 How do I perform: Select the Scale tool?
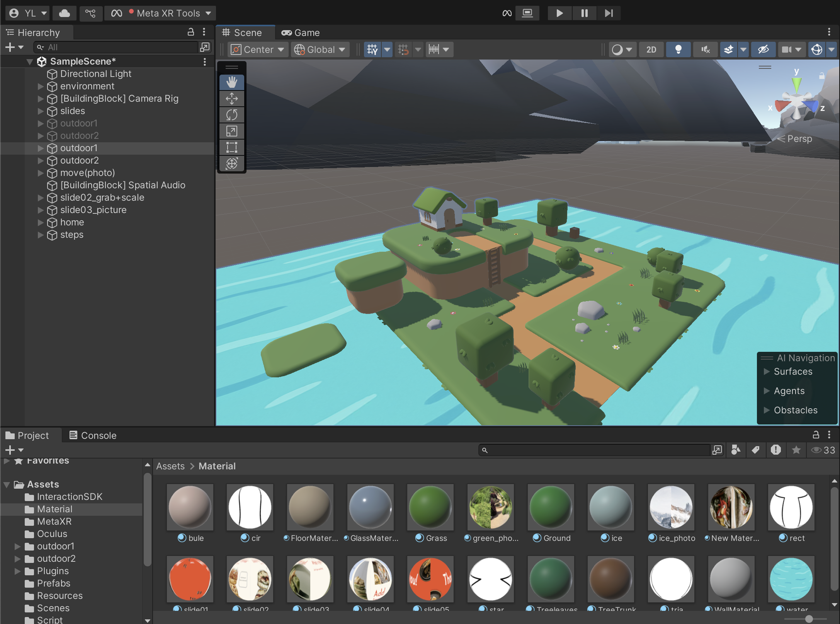click(231, 131)
